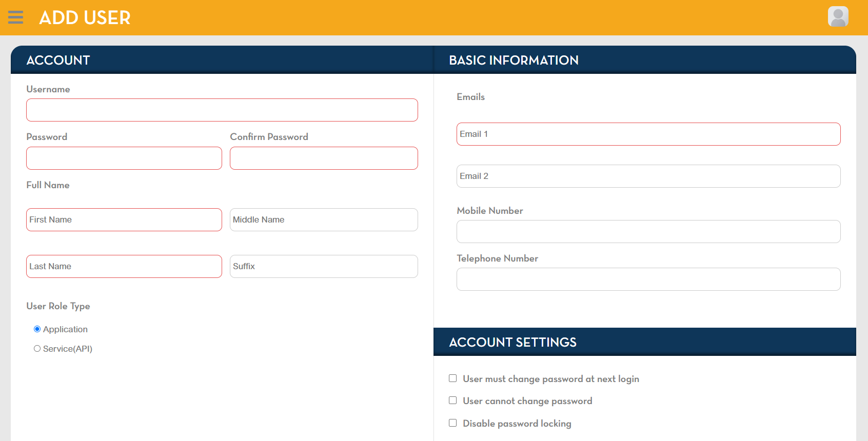Check Disable password locking option
Viewport: 868px width, 441px height.
[x=452, y=423]
